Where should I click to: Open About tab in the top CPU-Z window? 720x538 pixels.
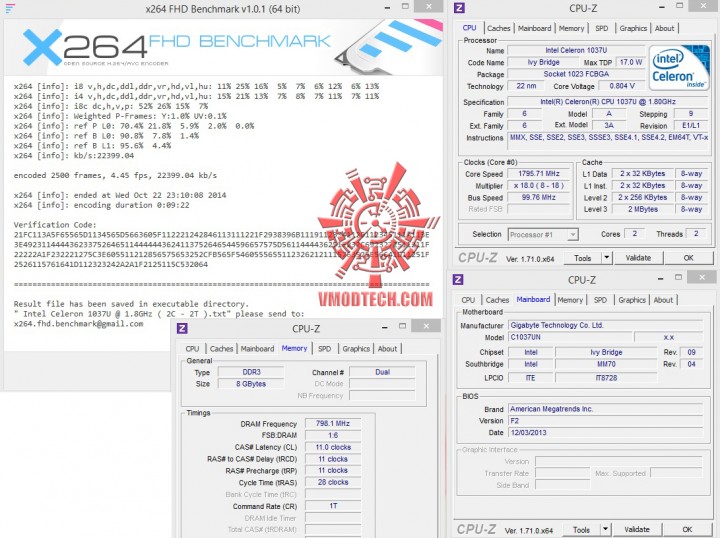pyautogui.click(x=664, y=28)
